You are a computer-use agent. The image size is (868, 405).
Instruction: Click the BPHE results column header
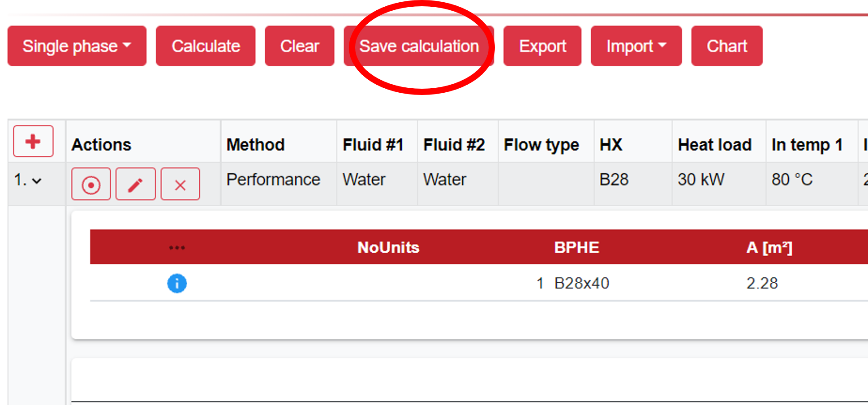pos(576,247)
